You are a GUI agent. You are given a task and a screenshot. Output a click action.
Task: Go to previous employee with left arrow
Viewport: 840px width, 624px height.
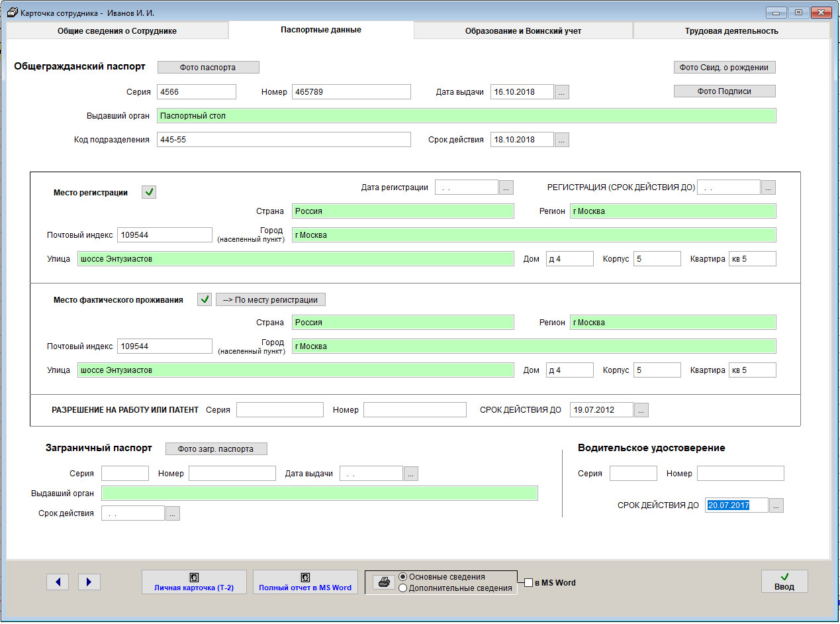[58, 582]
